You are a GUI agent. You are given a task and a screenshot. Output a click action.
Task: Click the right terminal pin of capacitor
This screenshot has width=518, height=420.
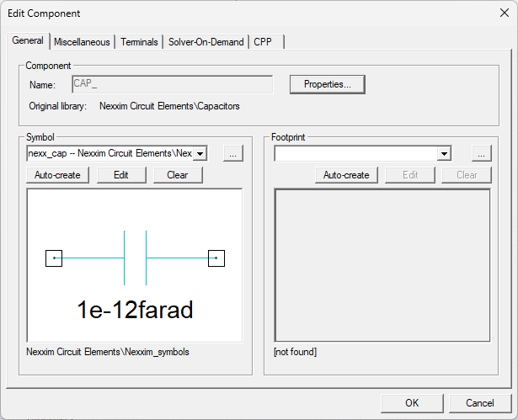[216, 258]
